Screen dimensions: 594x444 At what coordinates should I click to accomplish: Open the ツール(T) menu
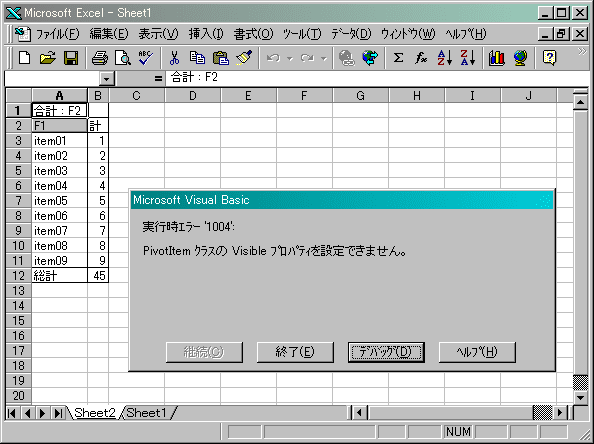(302, 34)
